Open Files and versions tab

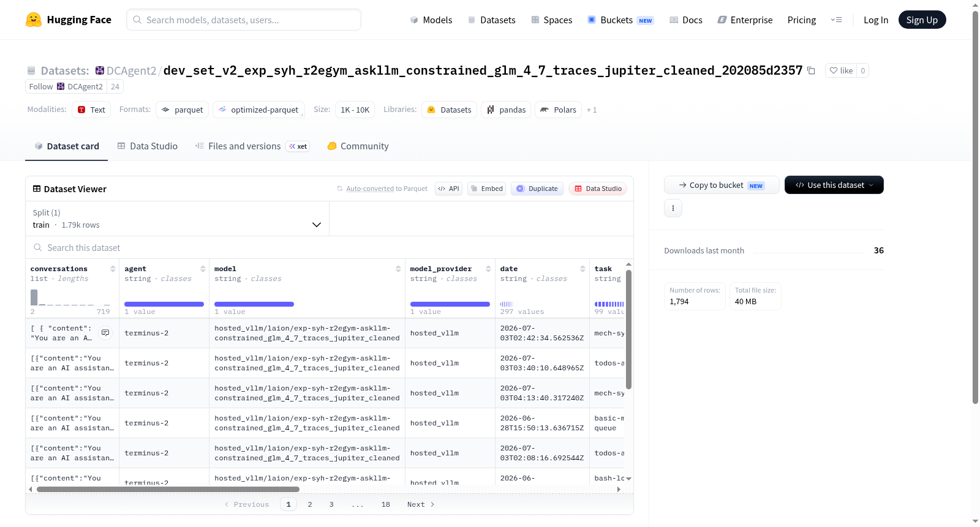tap(252, 146)
